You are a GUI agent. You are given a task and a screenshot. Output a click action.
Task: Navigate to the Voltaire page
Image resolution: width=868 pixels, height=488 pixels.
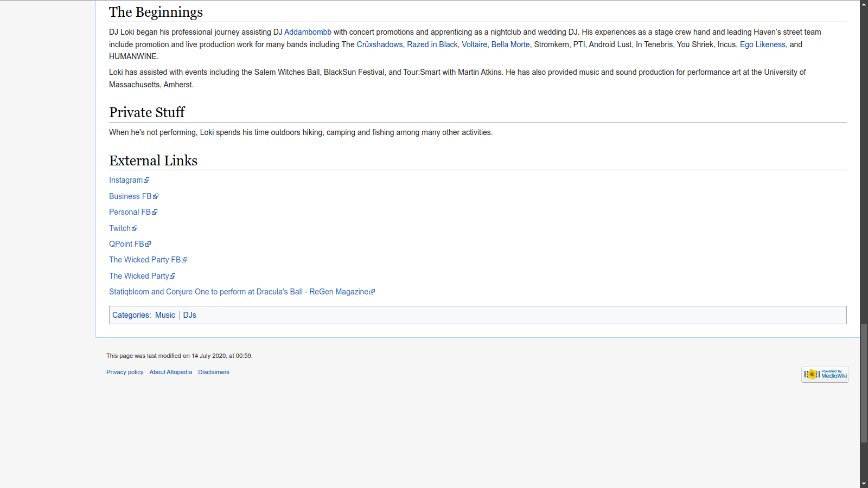tap(474, 44)
